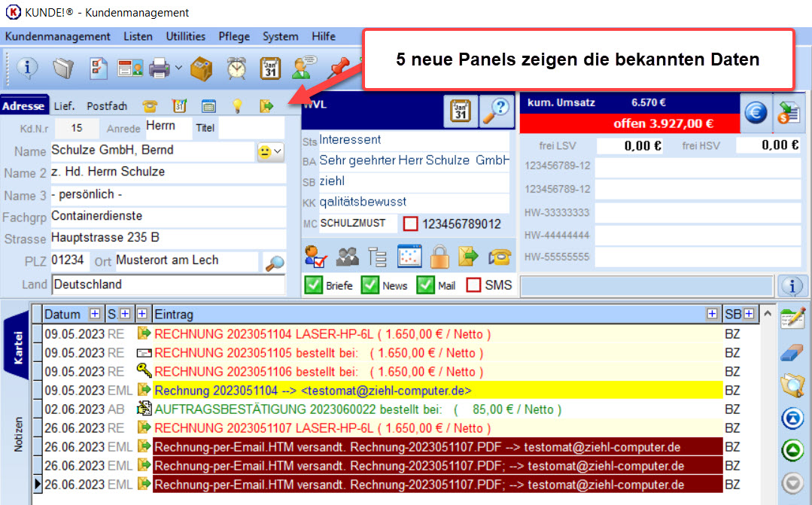Enable the SMS checkbox
The width and height of the screenshot is (812, 505).
[474, 285]
